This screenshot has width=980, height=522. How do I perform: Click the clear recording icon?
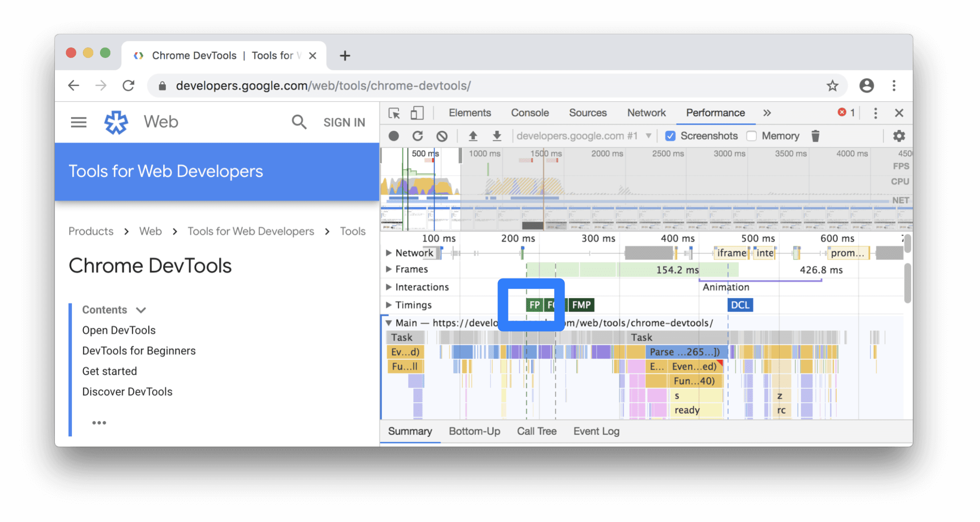(442, 136)
